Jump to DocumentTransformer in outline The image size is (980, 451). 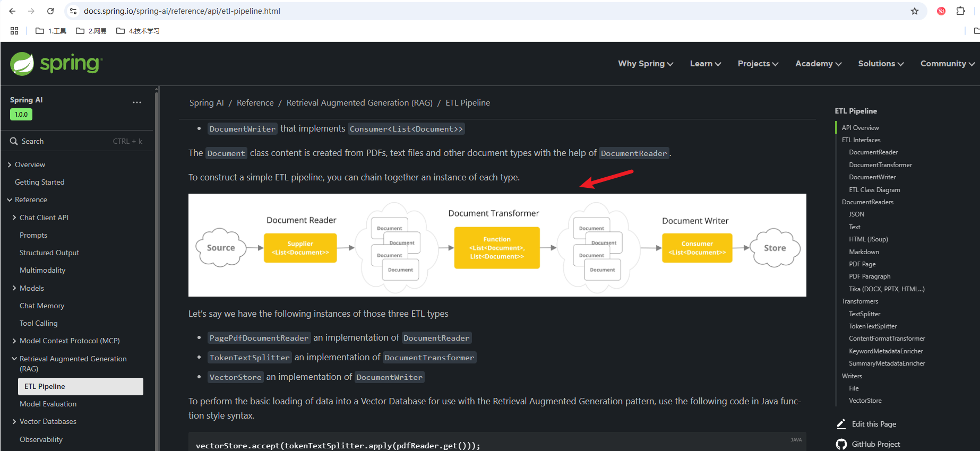(880, 165)
